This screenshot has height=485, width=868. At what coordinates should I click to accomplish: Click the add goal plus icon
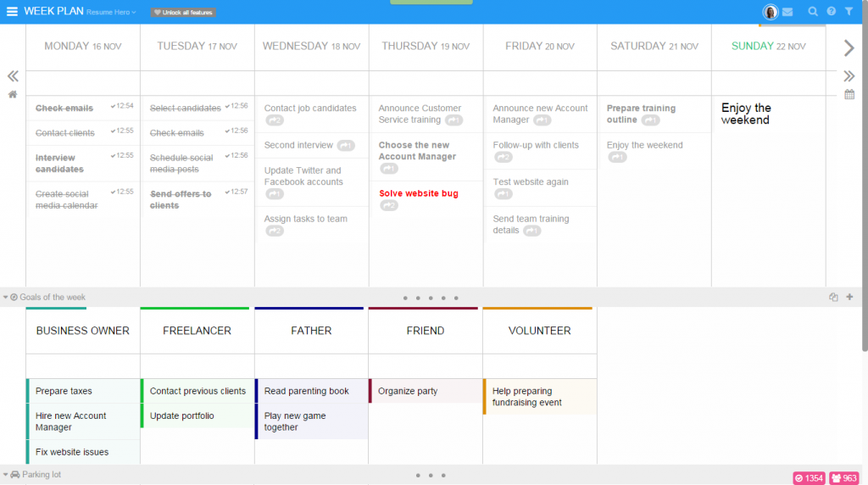(849, 298)
